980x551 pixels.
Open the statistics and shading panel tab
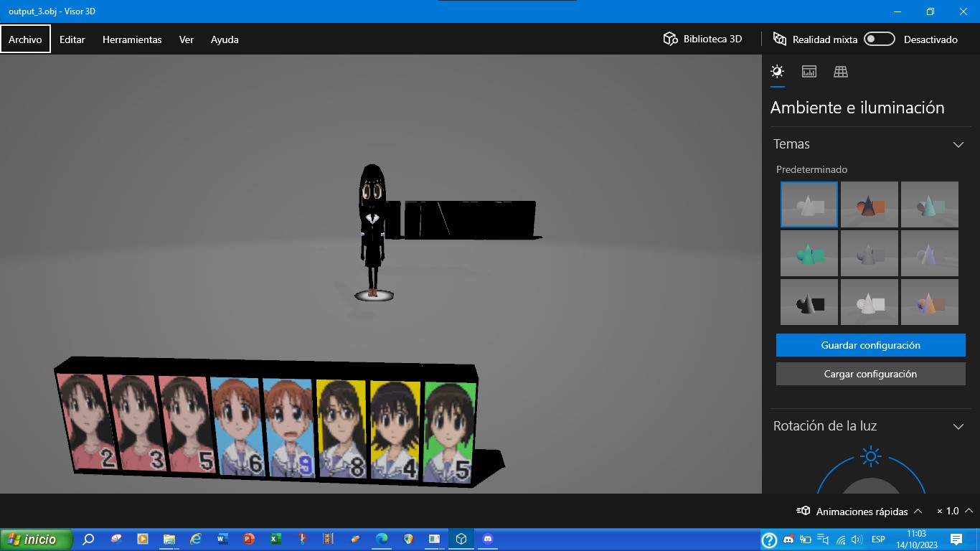coord(809,71)
